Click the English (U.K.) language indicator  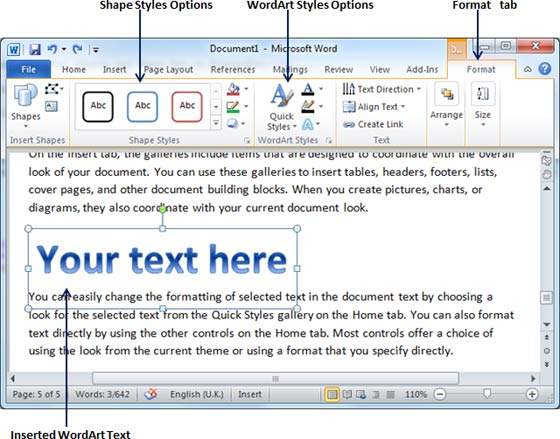197,394
